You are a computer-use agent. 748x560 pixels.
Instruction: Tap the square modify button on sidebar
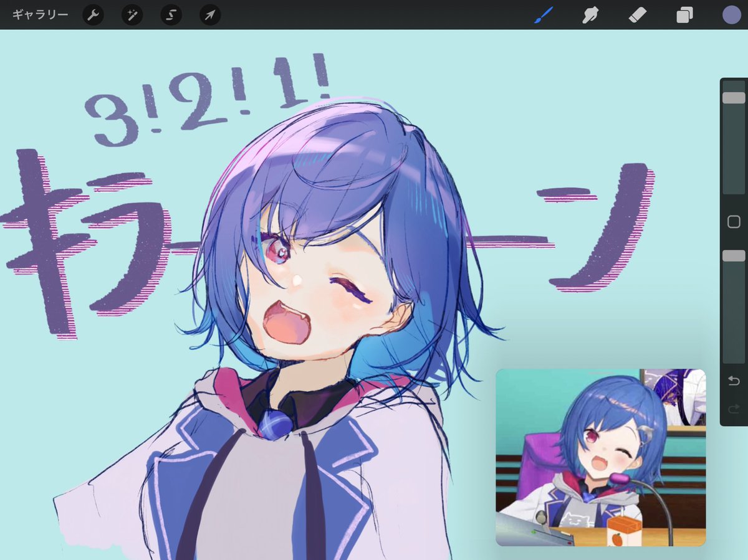point(734,222)
